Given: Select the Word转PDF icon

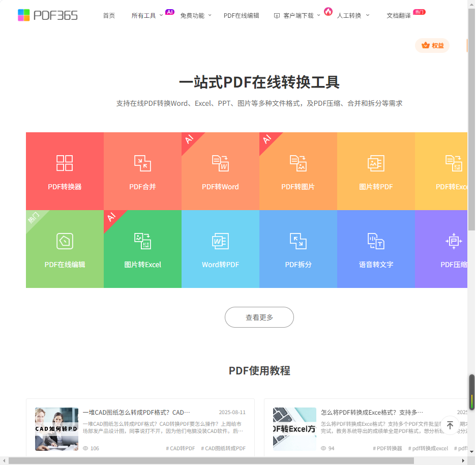Looking at the screenshot, I should (x=220, y=241).
